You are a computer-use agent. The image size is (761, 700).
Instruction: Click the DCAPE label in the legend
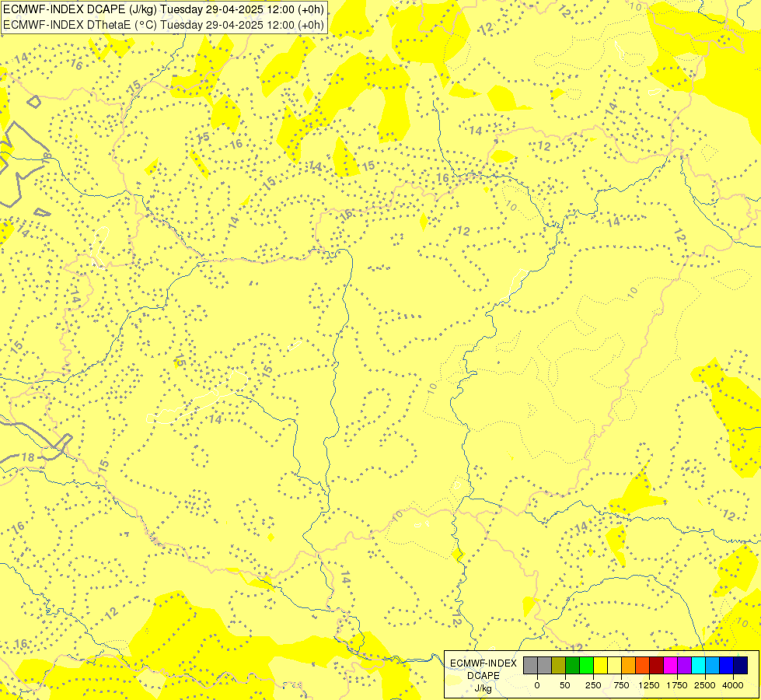(483, 676)
